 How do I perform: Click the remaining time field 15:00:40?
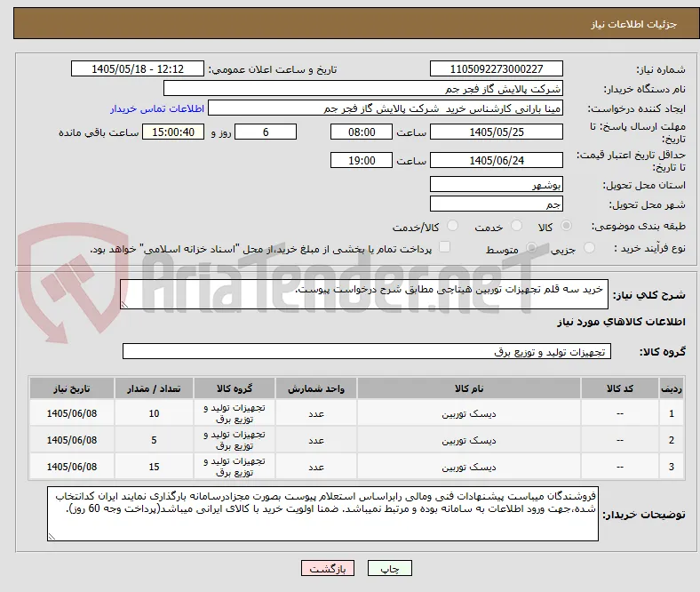(x=173, y=132)
